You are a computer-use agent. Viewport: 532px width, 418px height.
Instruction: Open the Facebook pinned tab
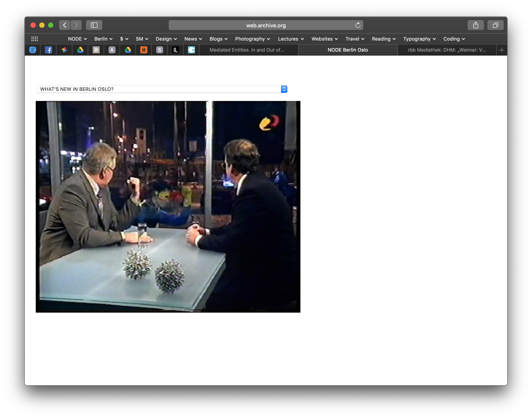click(49, 50)
